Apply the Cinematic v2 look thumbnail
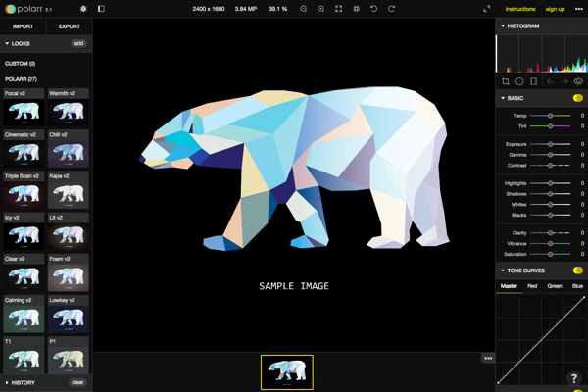The width and height of the screenshot is (588, 392). (x=24, y=152)
